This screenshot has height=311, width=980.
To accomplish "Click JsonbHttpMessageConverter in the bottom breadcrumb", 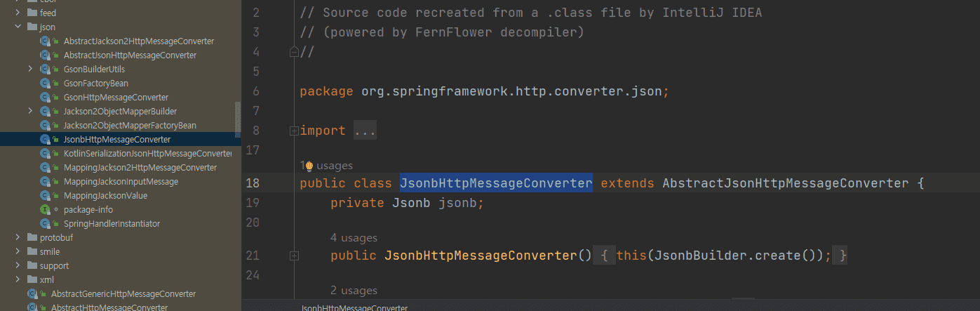I will [354, 307].
